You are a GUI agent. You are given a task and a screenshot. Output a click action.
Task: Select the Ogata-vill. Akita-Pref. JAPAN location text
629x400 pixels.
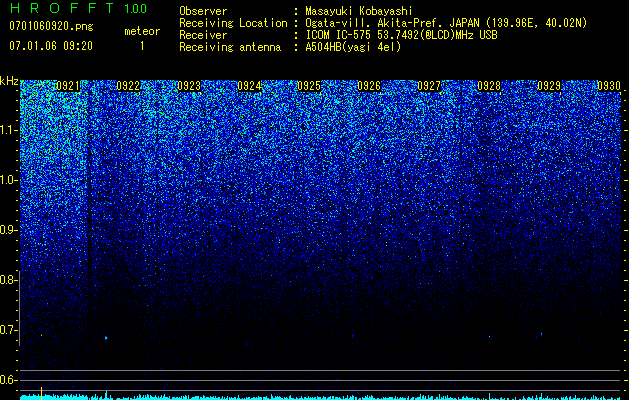(x=446, y=23)
